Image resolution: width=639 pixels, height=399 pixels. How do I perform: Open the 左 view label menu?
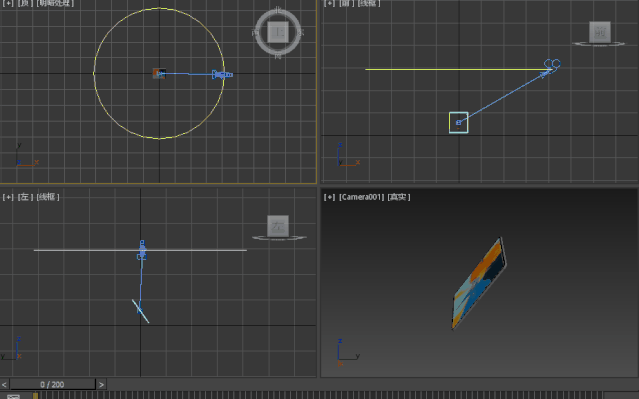tap(25, 197)
